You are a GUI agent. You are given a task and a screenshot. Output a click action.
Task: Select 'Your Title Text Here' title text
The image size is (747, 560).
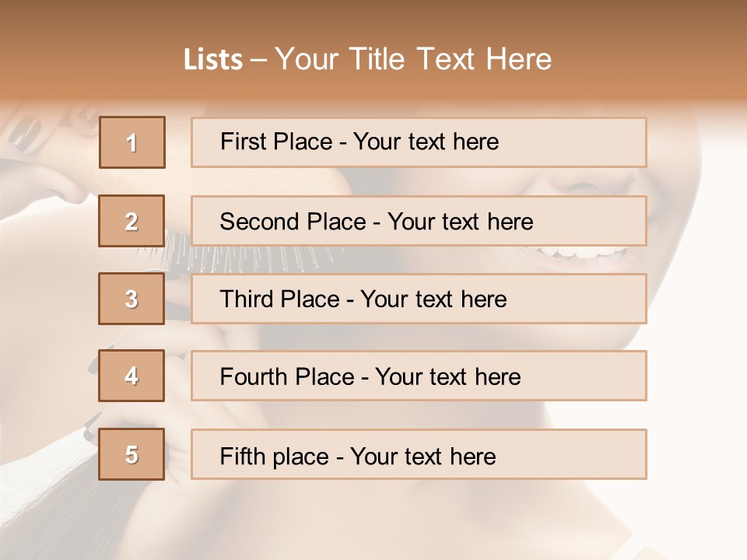point(413,59)
